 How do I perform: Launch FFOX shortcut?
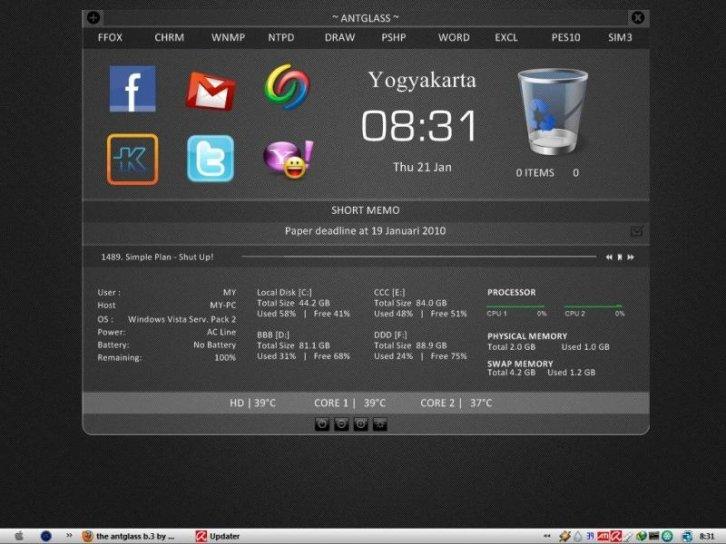pyautogui.click(x=110, y=38)
